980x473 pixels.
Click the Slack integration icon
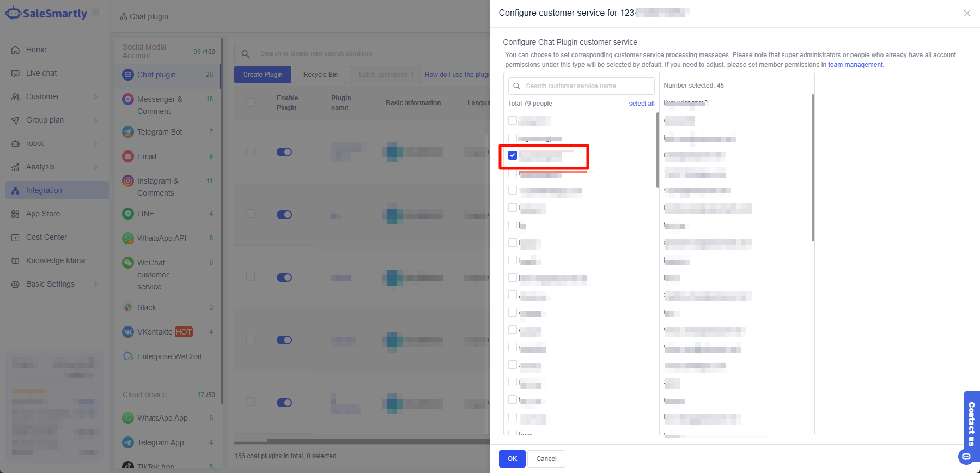127,307
